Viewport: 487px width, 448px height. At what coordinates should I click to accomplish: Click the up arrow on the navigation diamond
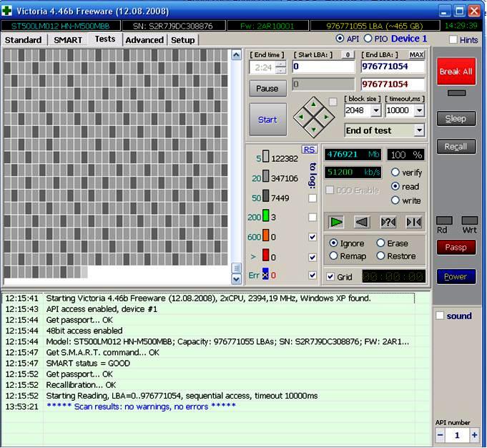click(x=313, y=104)
